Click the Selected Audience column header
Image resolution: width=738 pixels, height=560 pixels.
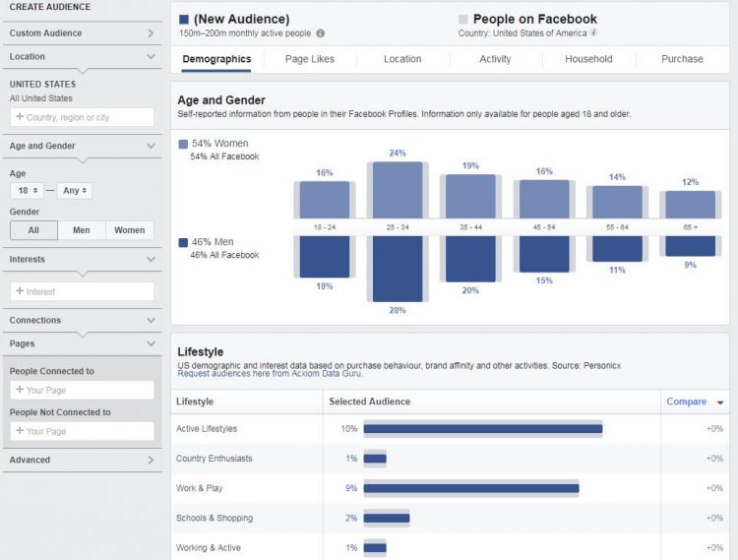369,402
